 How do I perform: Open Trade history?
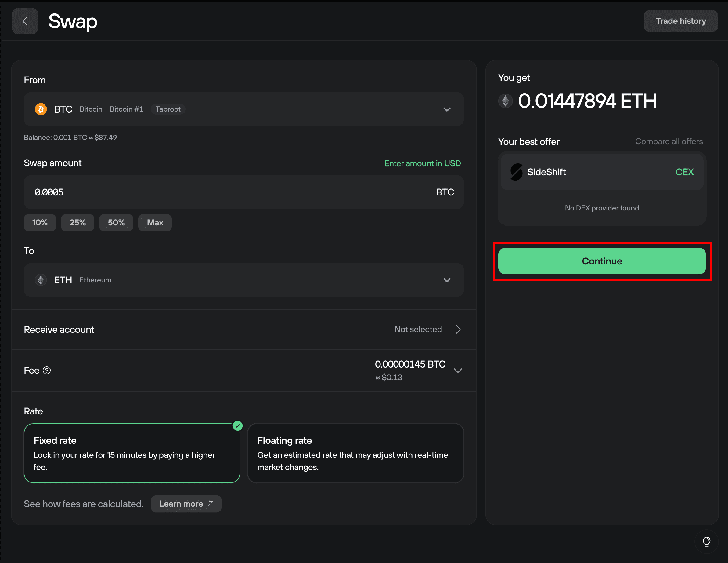click(x=680, y=21)
